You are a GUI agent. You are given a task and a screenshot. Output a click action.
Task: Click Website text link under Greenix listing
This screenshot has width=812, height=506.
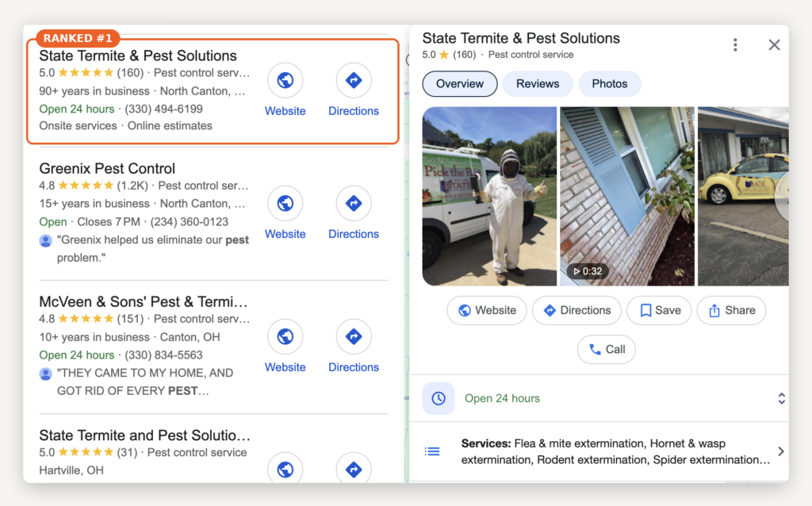click(x=285, y=234)
